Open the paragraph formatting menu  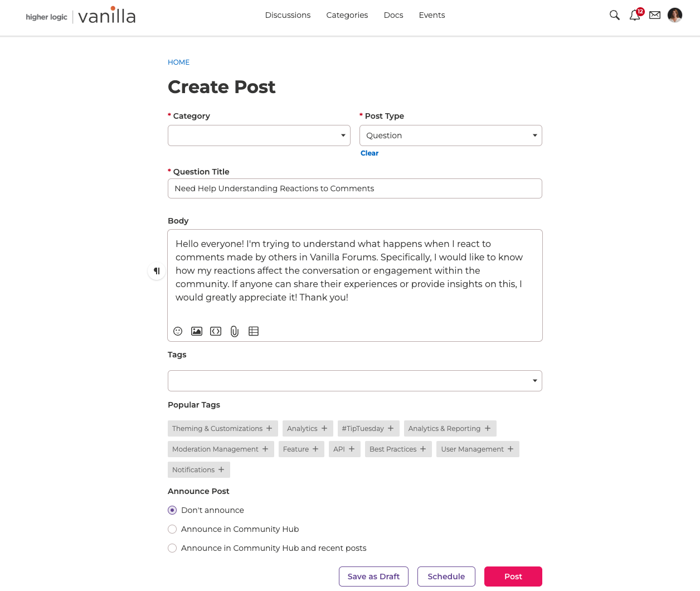[x=157, y=271]
